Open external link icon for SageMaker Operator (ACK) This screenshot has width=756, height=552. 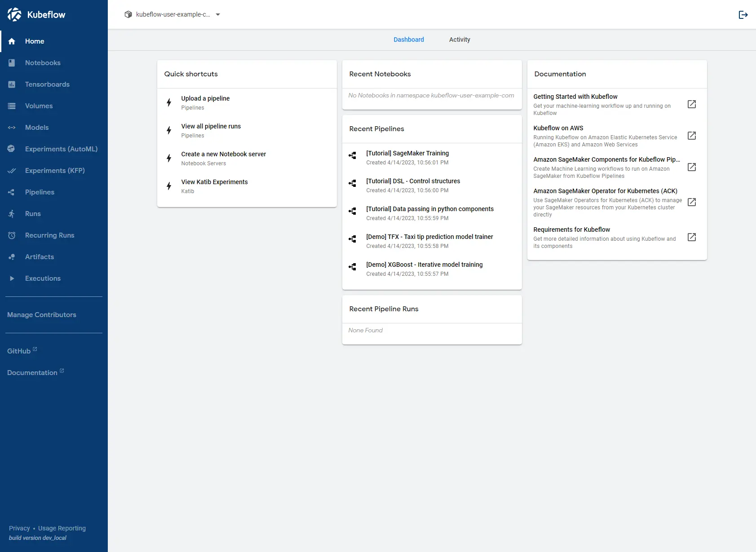click(692, 202)
